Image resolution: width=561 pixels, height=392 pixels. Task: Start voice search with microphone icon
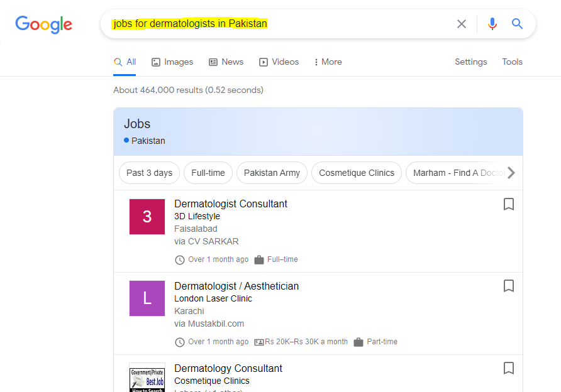tap(492, 24)
